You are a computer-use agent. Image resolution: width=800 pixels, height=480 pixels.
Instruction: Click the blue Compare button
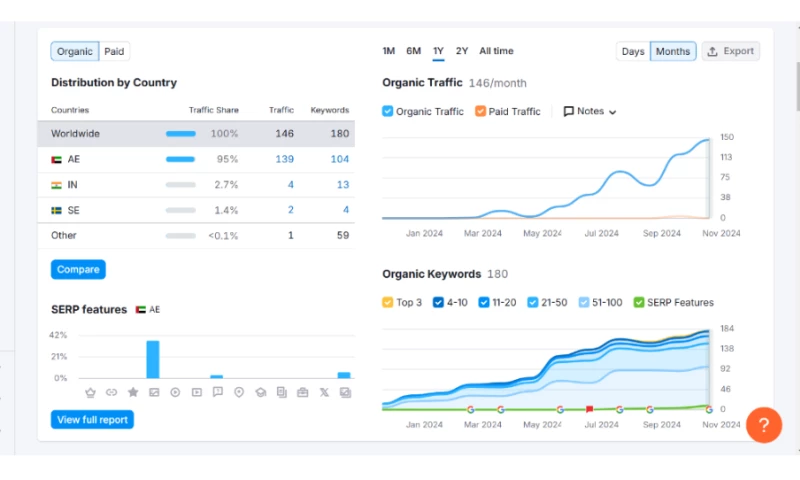tap(78, 269)
